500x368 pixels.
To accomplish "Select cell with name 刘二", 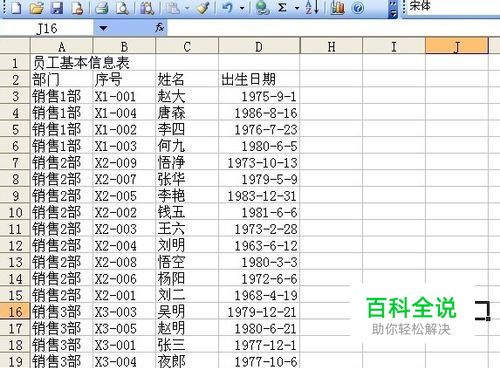I will coord(187,295).
